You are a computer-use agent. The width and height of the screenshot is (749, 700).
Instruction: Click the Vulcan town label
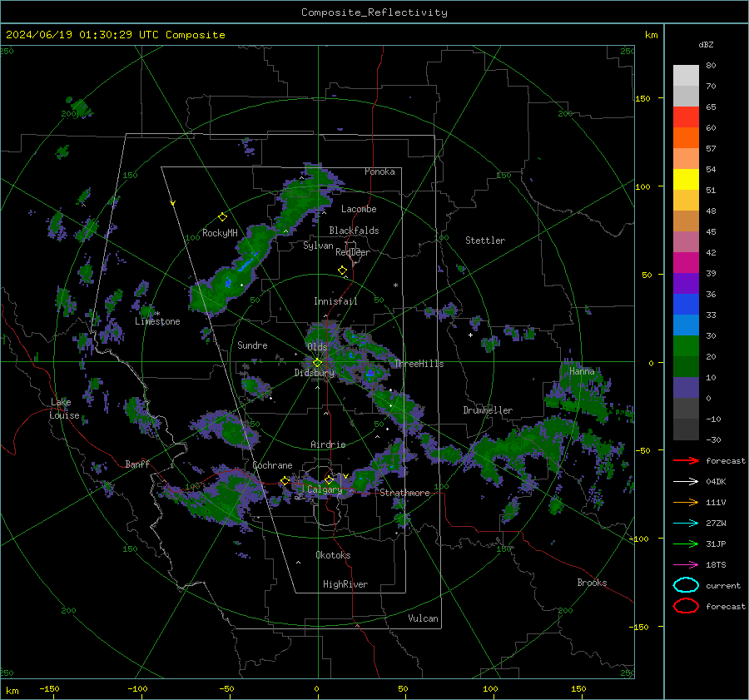click(x=423, y=618)
